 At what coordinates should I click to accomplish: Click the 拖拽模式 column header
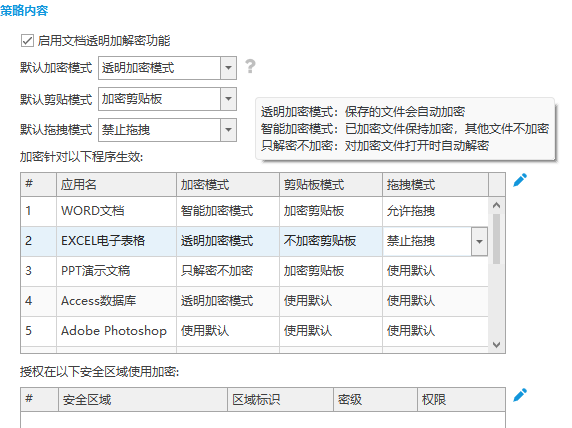[435, 185]
